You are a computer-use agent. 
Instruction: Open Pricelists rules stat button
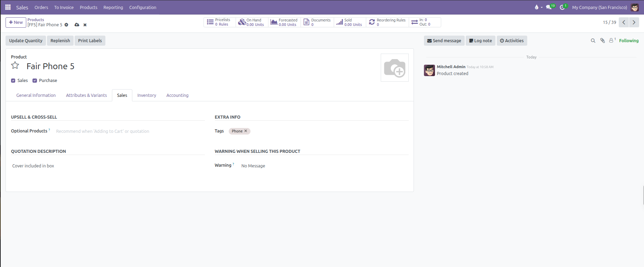coord(219,22)
